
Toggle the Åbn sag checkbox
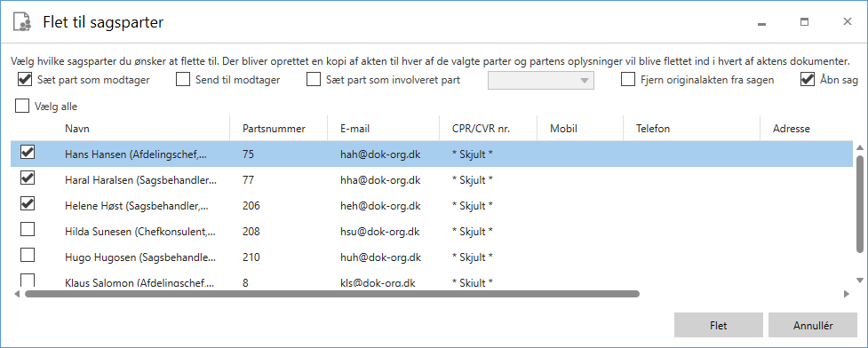tap(807, 80)
